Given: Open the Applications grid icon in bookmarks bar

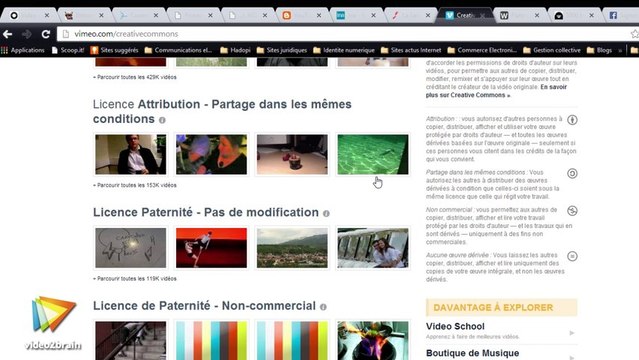Looking at the screenshot, I should [4, 50].
